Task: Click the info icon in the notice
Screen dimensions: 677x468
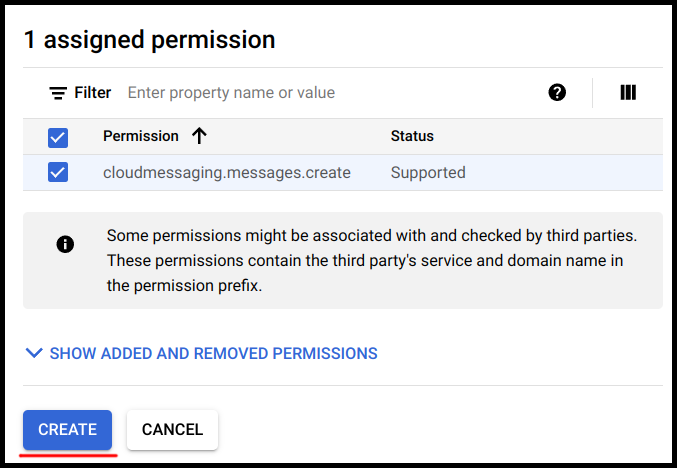Action: point(66,244)
